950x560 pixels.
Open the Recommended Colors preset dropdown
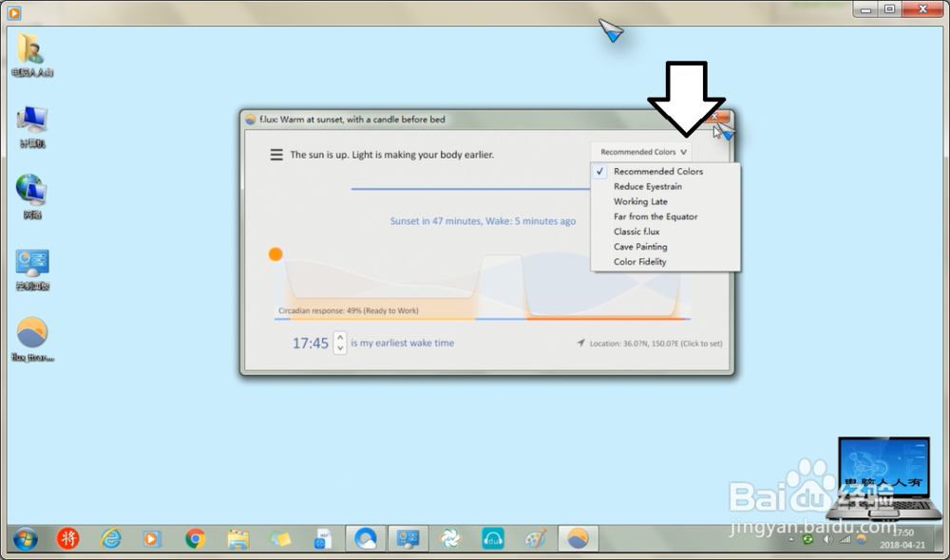[643, 152]
